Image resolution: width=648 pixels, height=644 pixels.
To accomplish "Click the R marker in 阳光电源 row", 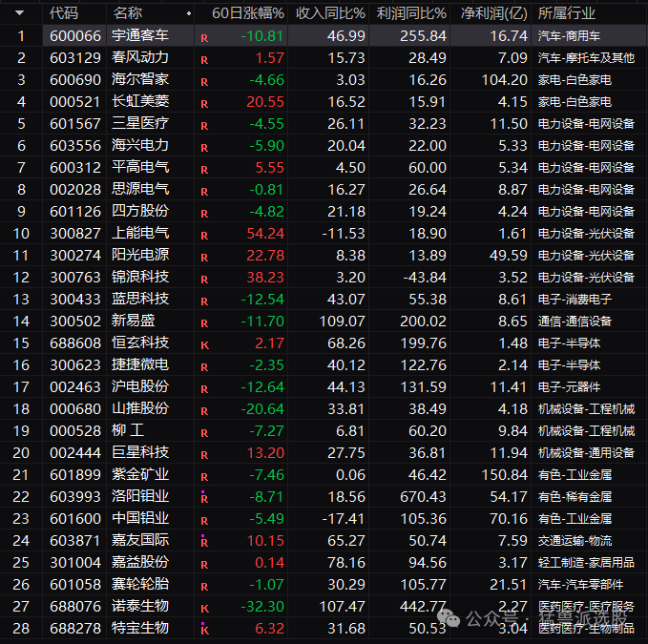I will 204,258.
